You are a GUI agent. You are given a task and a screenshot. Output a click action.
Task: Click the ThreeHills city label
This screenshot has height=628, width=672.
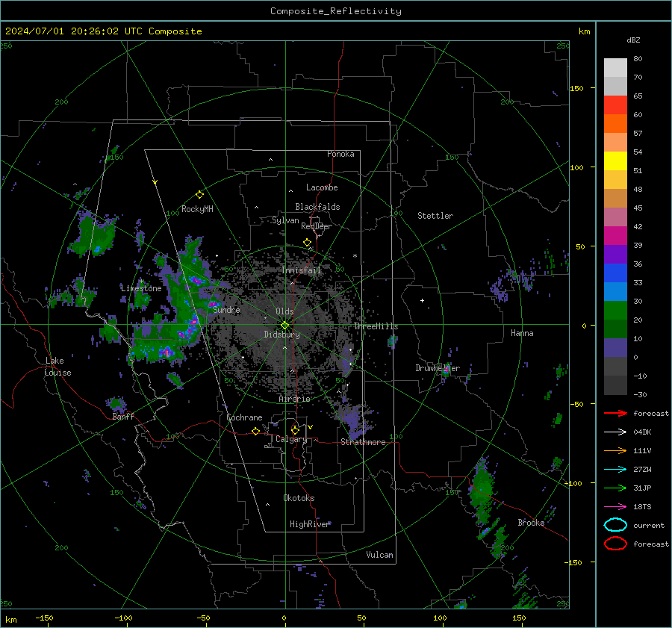[376, 326]
